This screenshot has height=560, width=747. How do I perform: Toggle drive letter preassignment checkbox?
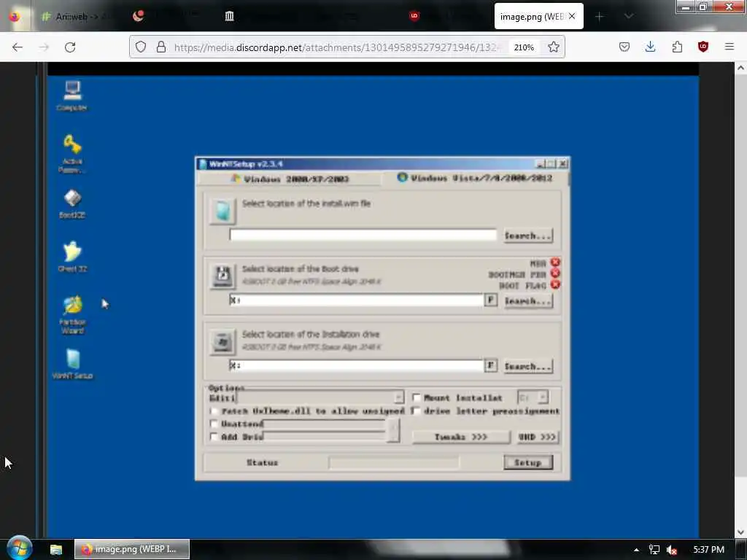point(416,411)
